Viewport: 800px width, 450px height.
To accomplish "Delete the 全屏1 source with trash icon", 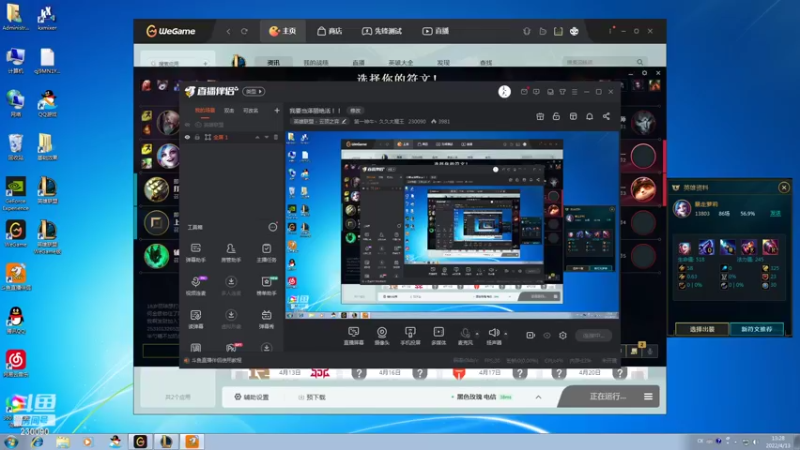I will point(276,137).
